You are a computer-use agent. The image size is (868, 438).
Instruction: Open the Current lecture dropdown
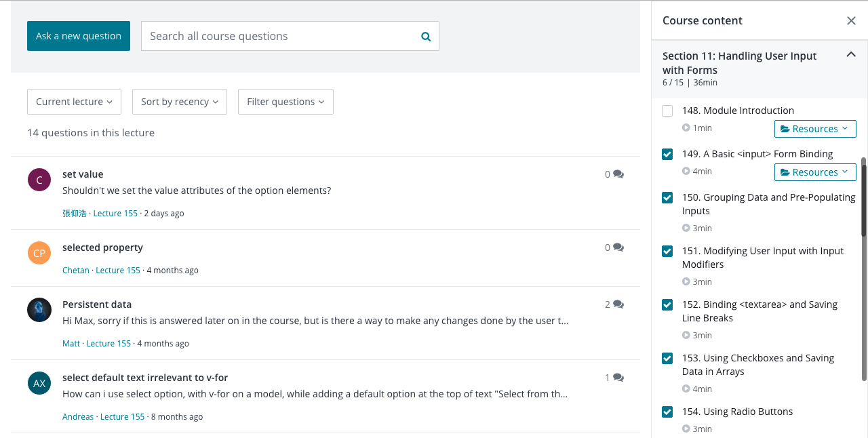(x=74, y=102)
